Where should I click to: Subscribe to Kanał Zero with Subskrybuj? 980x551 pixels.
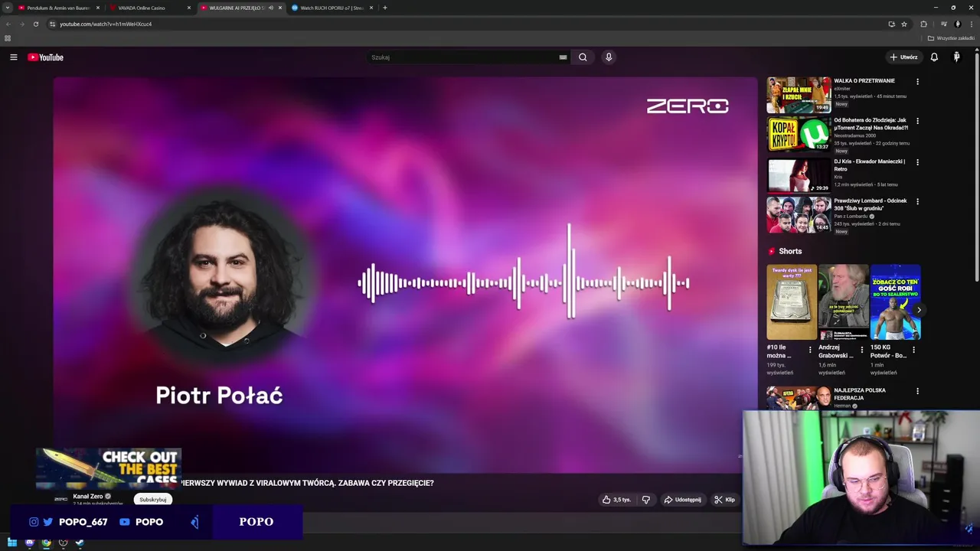tap(152, 500)
